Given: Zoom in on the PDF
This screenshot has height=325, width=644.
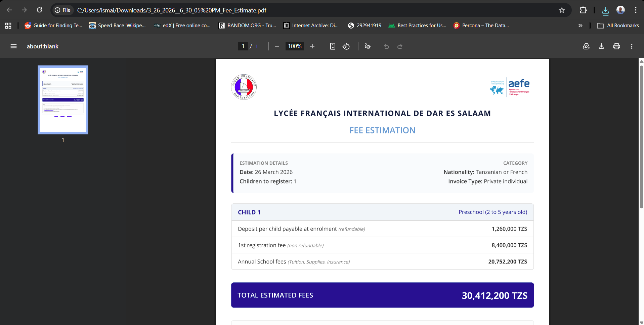Looking at the screenshot, I should (312, 46).
